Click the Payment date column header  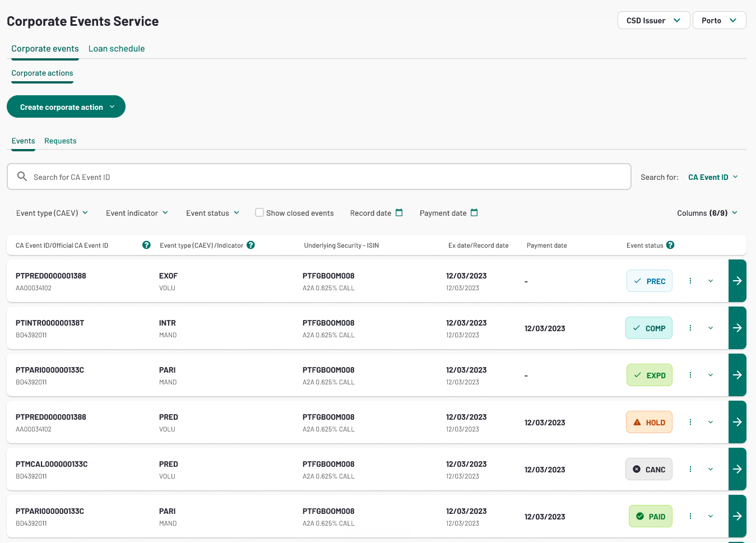(x=547, y=245)
